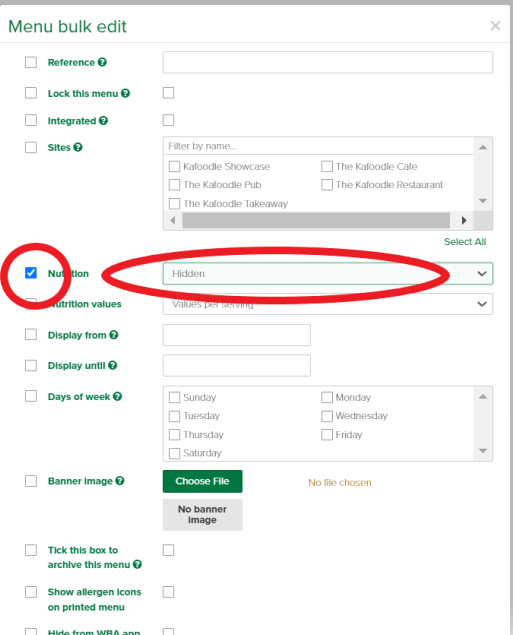Viewport: 513px width, 635px height.
Task: Click the Display from help icon
Action: tap(114, 335)
